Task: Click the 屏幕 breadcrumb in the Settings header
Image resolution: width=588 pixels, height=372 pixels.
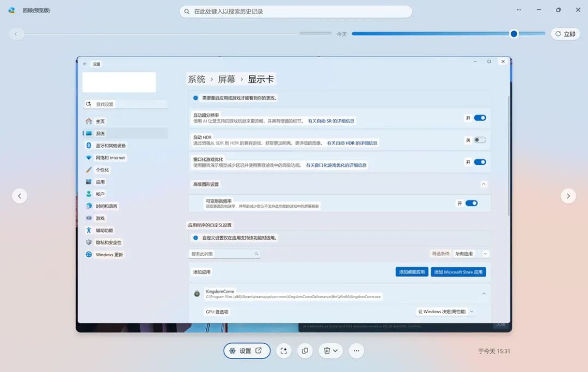Action: tap(226, 79)
